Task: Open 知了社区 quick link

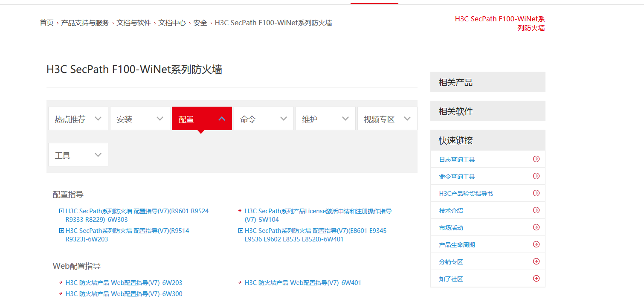Action: pyautogui.click(x=451, y=279)
